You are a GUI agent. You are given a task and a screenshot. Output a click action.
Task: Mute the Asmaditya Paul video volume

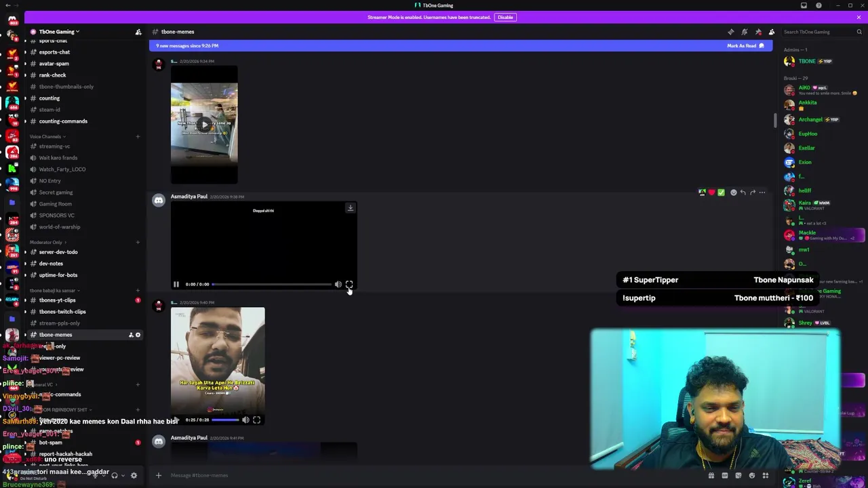338,285
